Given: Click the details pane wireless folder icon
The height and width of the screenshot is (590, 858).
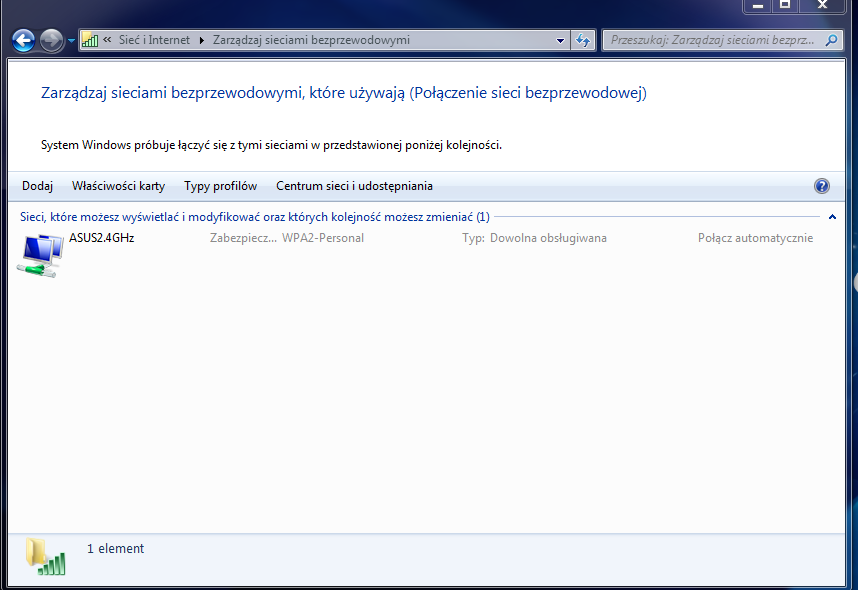Looking at the screenshot, I should point(44,555).
